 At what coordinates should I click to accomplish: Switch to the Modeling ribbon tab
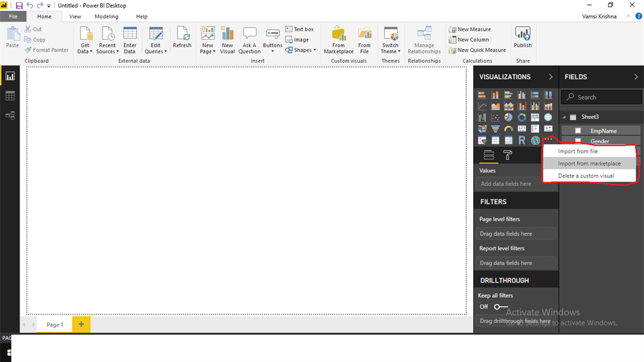[x=106, y=16]
